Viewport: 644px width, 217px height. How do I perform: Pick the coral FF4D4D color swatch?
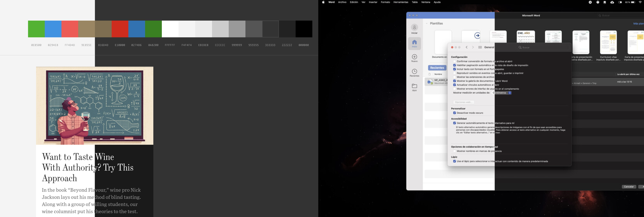tap(70, 29)
